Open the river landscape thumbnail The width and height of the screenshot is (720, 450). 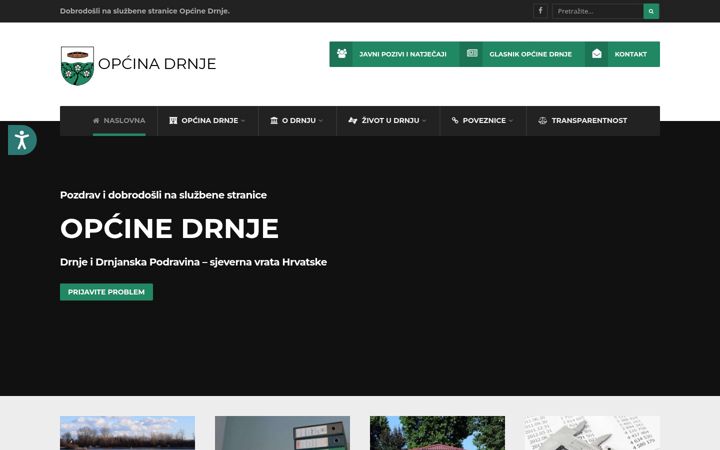coord(127,433)
